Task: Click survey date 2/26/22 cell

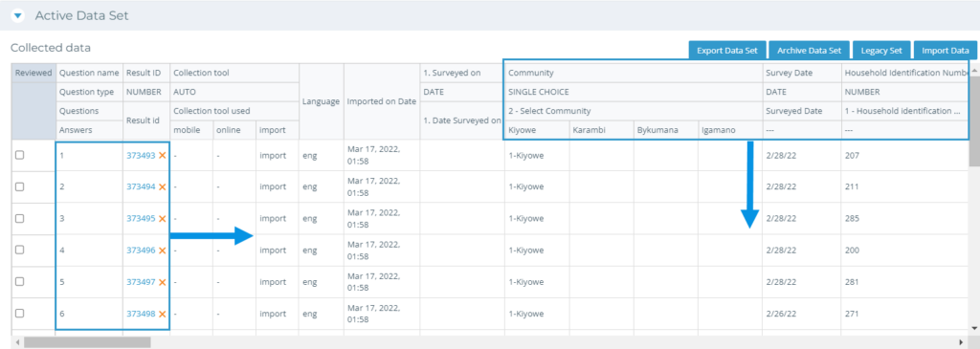Action: (801, 314)
